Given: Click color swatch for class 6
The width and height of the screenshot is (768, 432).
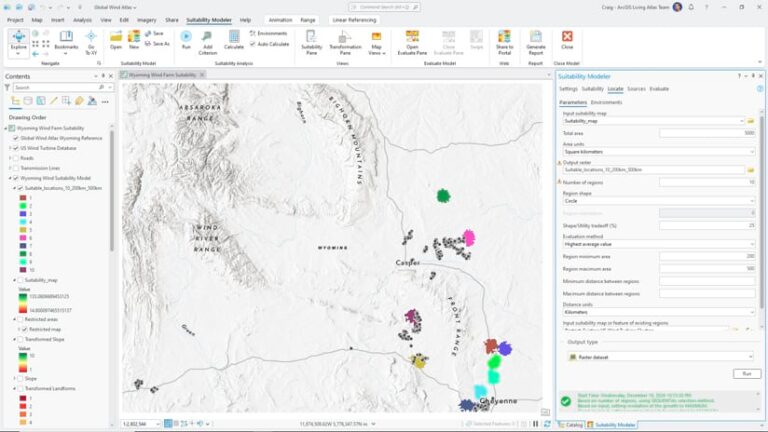Looking at the screenshot, I should click(x=23, y=238).
